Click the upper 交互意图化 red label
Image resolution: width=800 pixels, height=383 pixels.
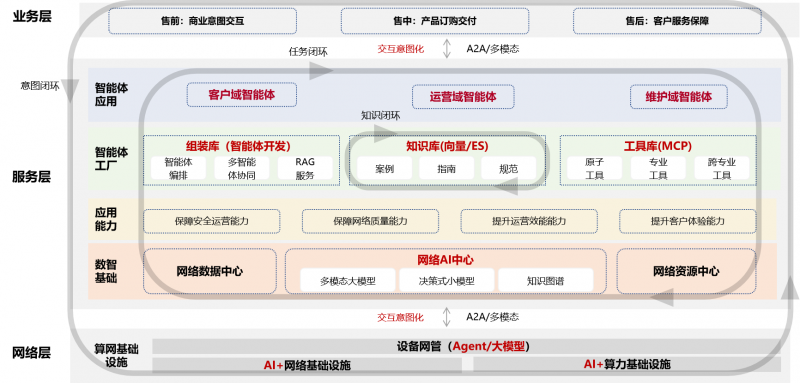coord(401,49)
